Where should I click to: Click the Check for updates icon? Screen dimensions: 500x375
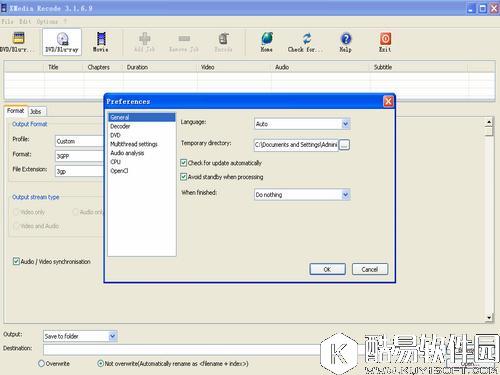pyautogui.click(x=306, y=42)
